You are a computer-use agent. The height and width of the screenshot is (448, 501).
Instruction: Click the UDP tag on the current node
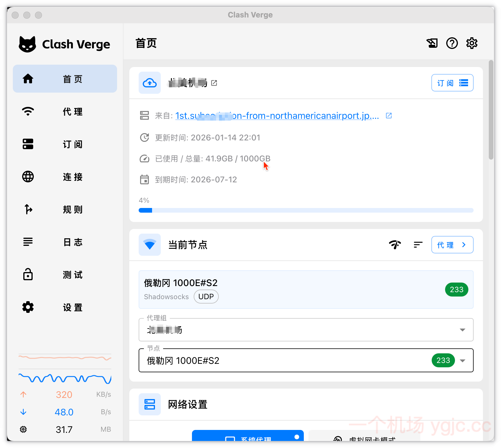tap(206, 297)
